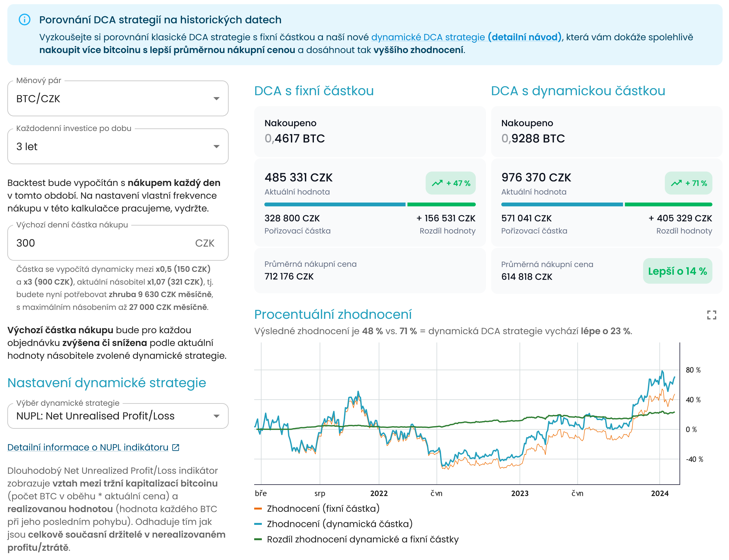Open the Měnový pár BTC/CZK dropdown
729x560 pixels.
pos(118,98)
